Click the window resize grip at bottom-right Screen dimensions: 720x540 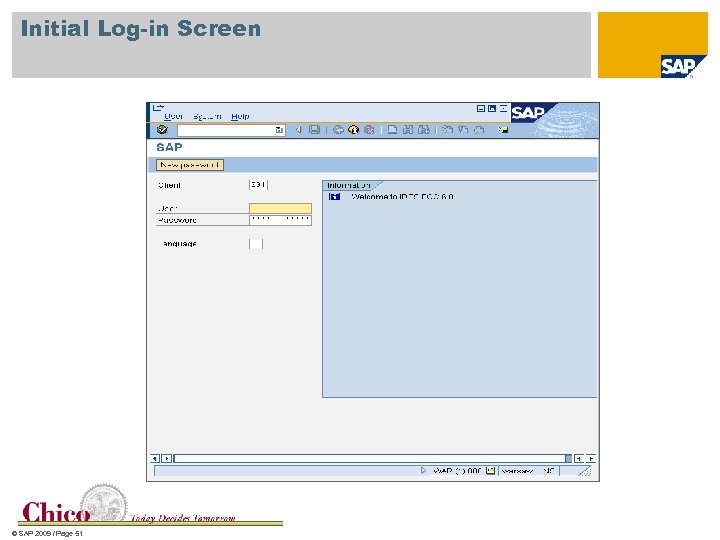(x=585, y=471)
